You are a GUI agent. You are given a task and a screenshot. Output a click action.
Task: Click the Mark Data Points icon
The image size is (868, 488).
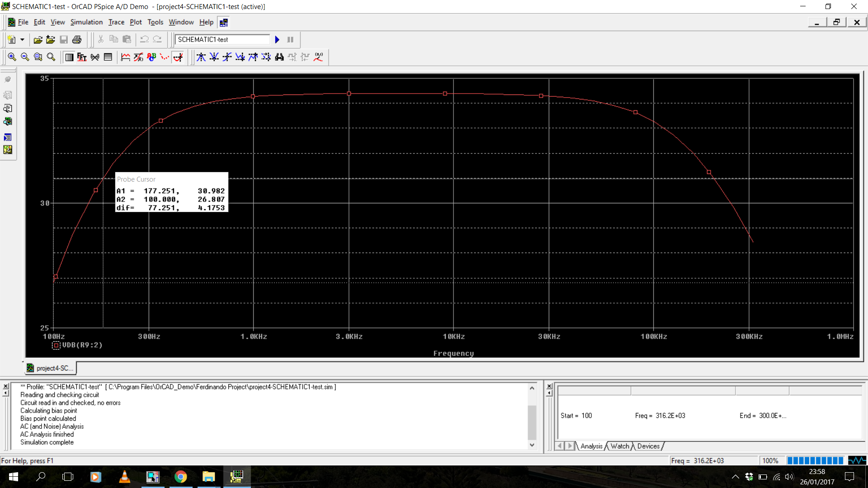pyautogui.click(x=165, y=57)
